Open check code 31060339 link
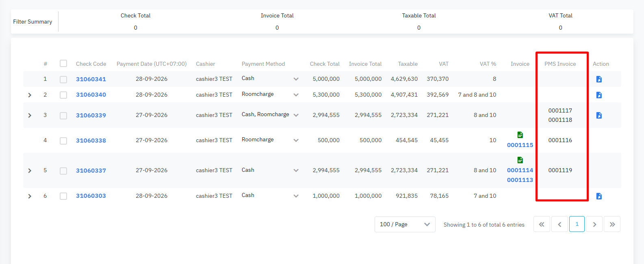The width and height of the screenshot is (644, 264). coord(91,115)
